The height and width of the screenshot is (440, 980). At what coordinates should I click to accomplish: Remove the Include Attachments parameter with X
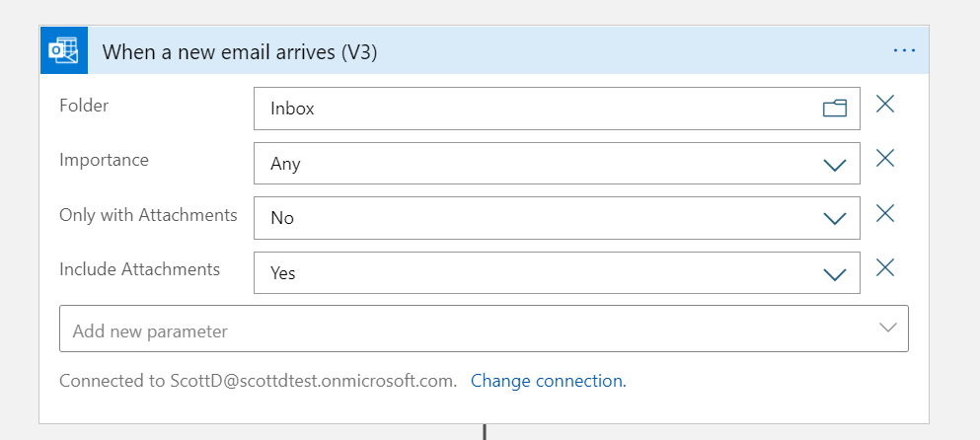point(885,267)
